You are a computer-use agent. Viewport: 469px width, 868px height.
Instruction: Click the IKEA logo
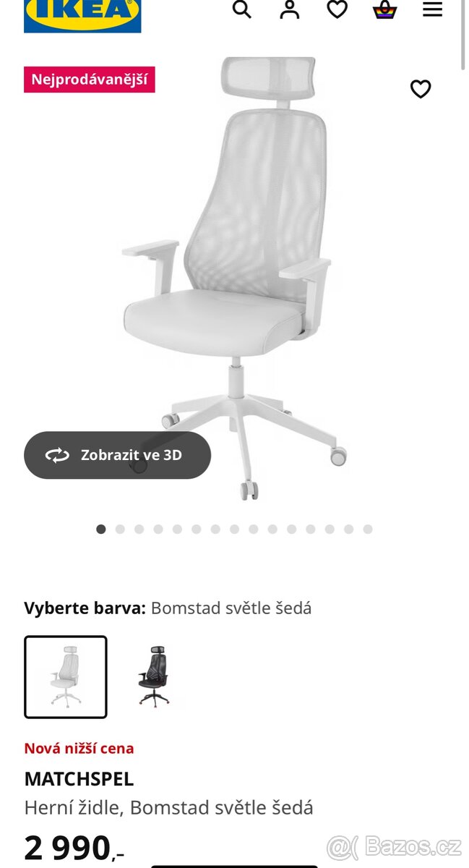(82, 16)
